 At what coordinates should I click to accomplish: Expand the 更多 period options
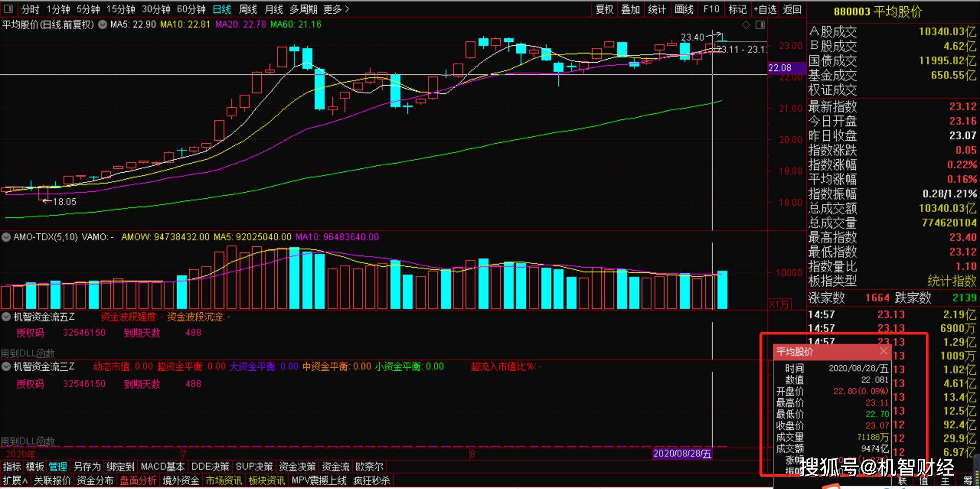coord(336,9)
